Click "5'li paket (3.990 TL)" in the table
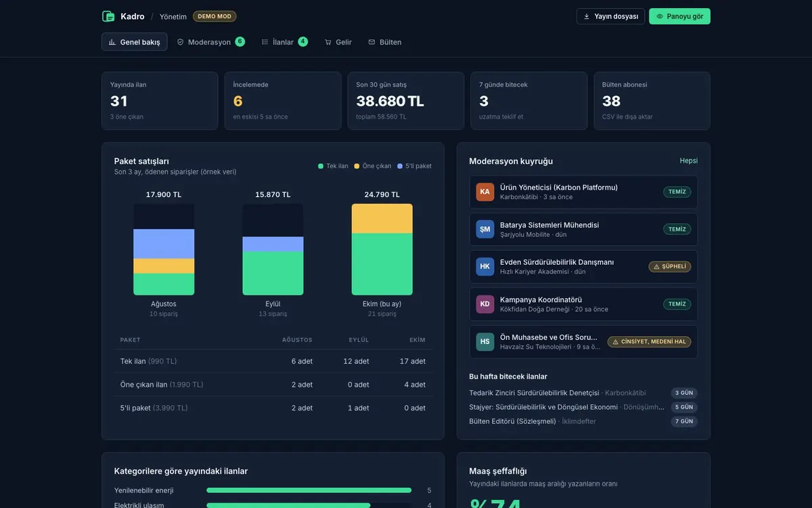This screenshot has width=812, height=508. click(154, 408)
